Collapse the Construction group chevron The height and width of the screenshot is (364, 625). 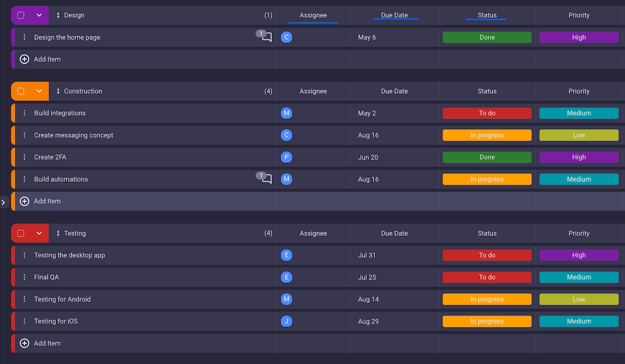[x=39, y=91]
